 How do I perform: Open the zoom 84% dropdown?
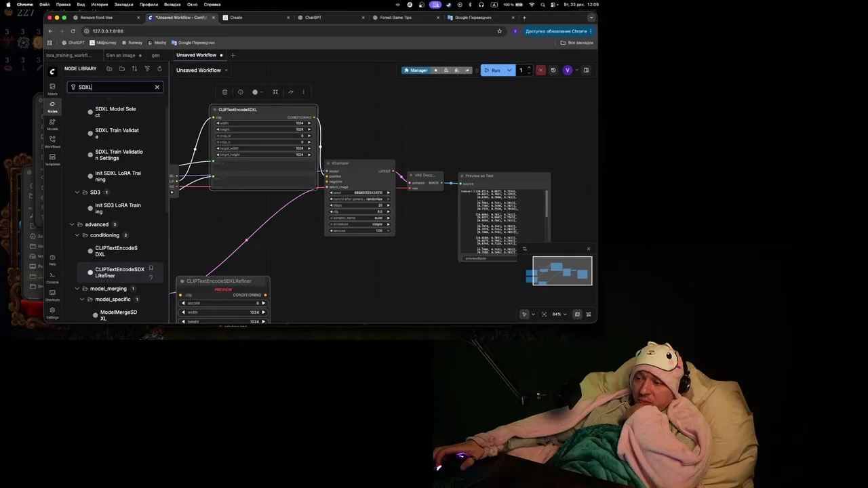pos(559,314)
